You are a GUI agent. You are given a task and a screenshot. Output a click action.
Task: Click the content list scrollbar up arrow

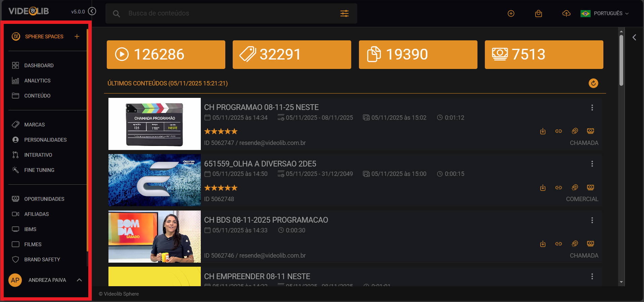point(621,31)
